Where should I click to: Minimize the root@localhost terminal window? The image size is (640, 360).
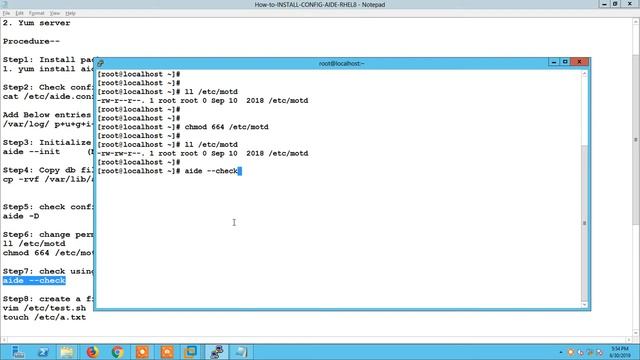[554, 62]
